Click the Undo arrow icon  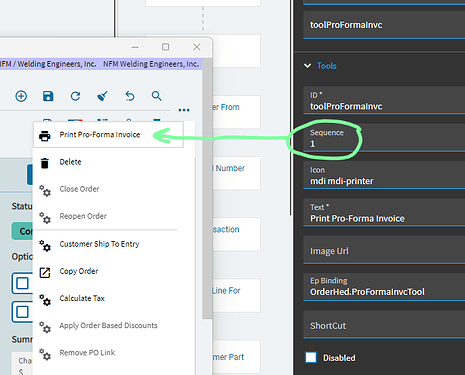pos(130,96)
